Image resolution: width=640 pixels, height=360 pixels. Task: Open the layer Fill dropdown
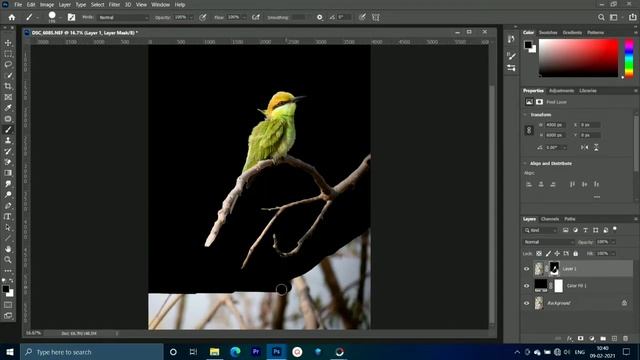tap(613, 253)
